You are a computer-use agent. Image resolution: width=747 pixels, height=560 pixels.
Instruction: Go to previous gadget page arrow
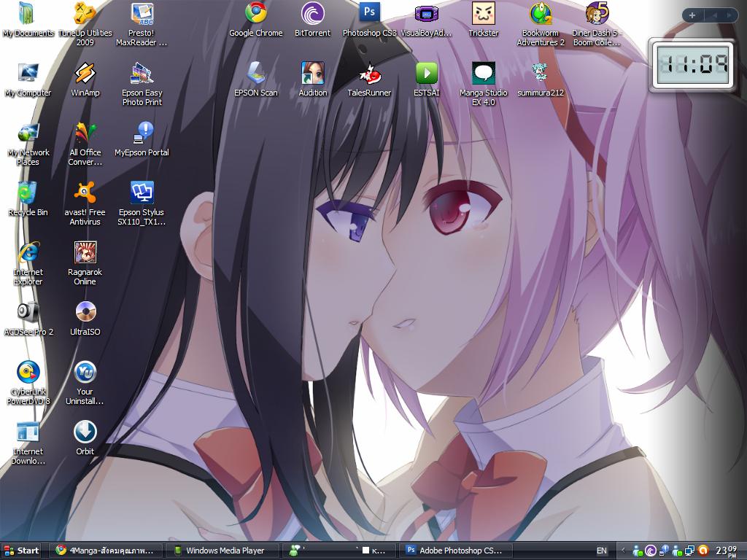[714, 15]
